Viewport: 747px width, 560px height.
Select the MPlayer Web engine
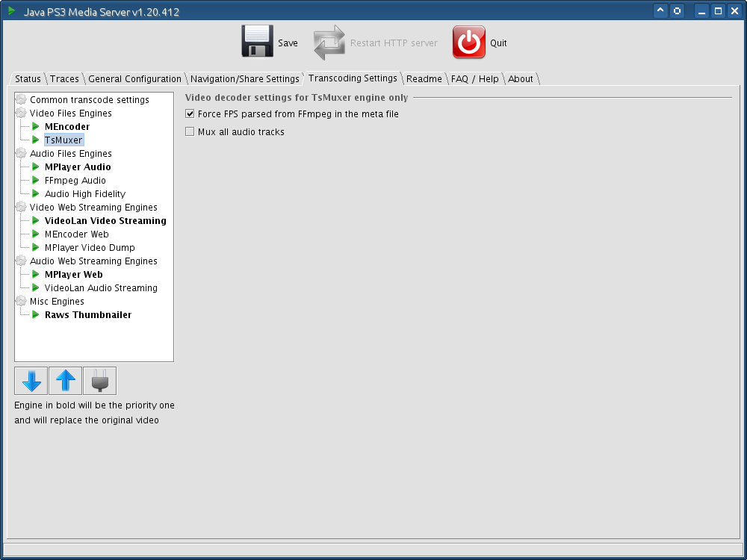tap(74, 274)
